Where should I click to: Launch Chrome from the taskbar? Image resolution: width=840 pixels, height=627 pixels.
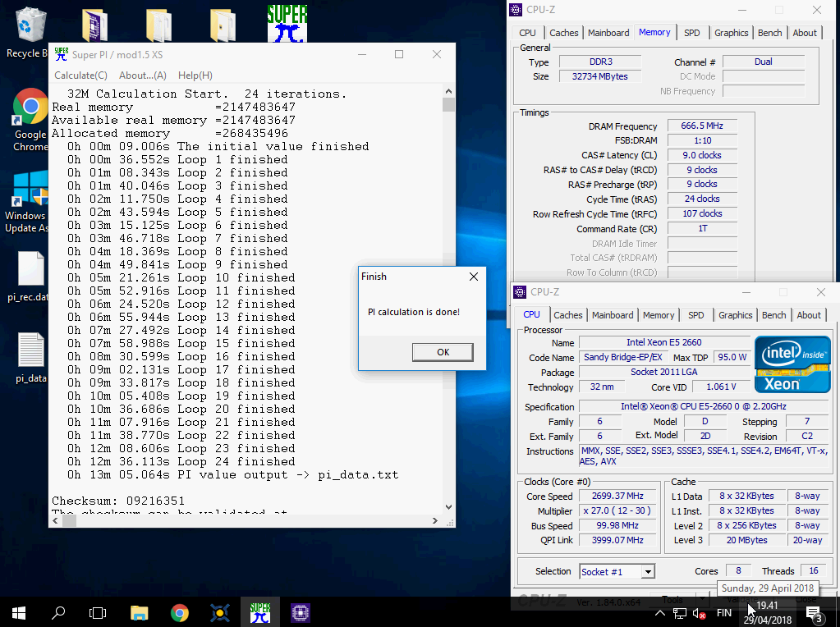point(180,612)
